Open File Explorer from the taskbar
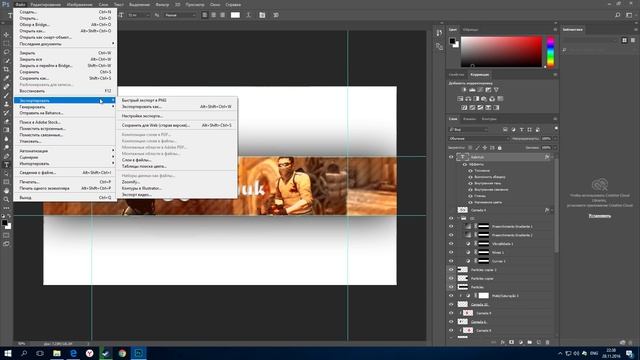This screenshot has height=360, width=640. coord(57,353)
